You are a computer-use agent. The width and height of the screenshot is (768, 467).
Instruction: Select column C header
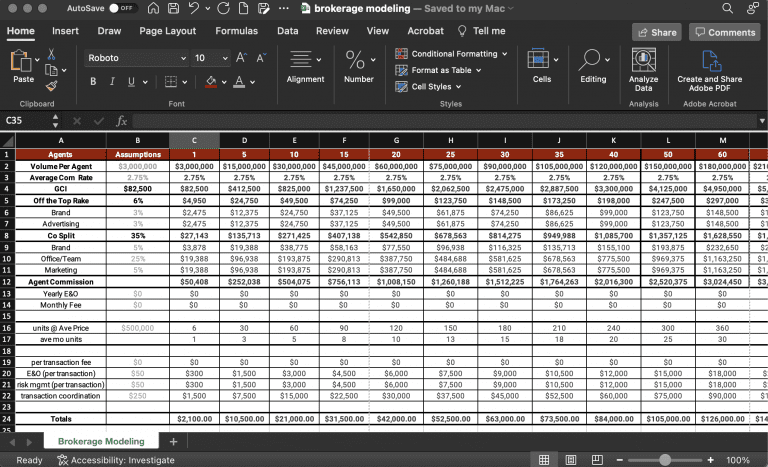194,141
